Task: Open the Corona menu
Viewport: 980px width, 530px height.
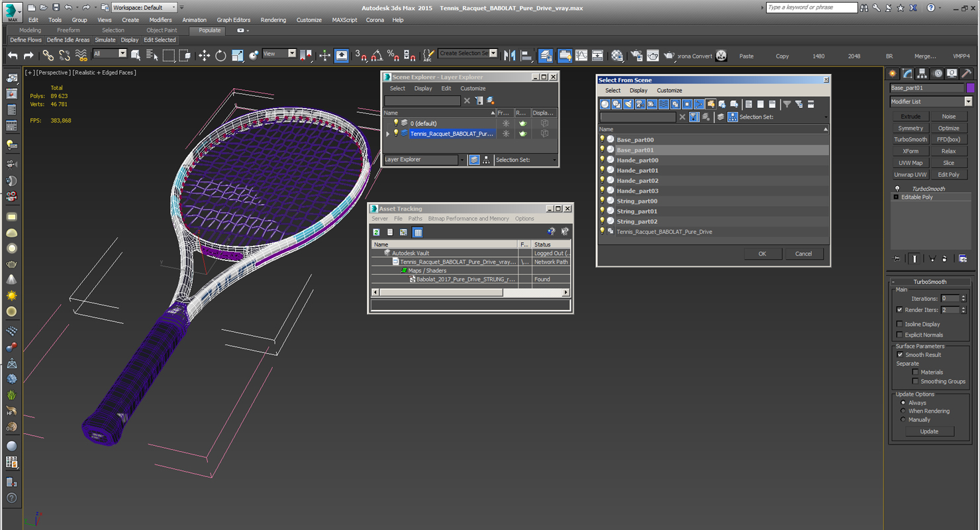Action: coord(375,20)
